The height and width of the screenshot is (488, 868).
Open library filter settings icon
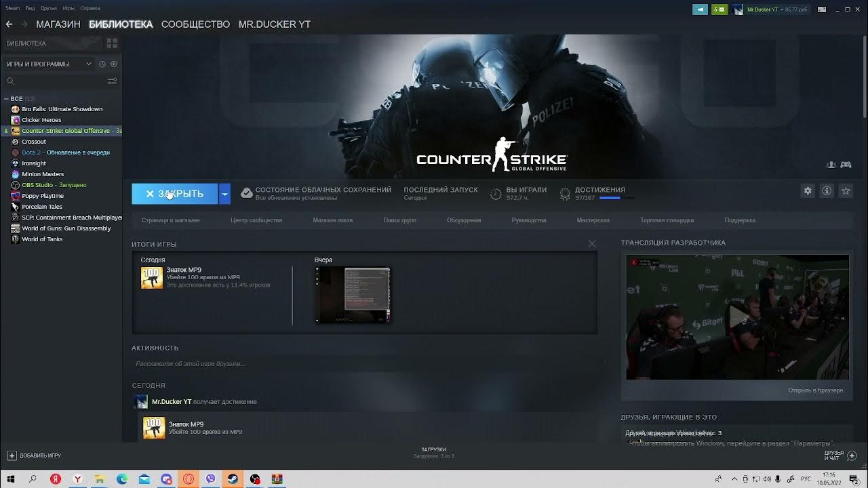click(112, 81)
